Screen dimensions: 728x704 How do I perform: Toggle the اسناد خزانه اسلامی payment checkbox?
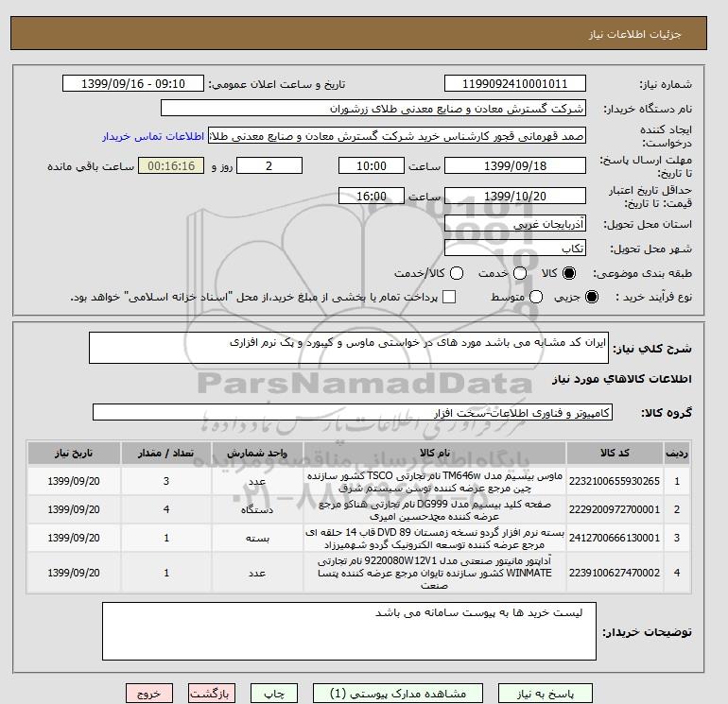[x=449, y=297]
